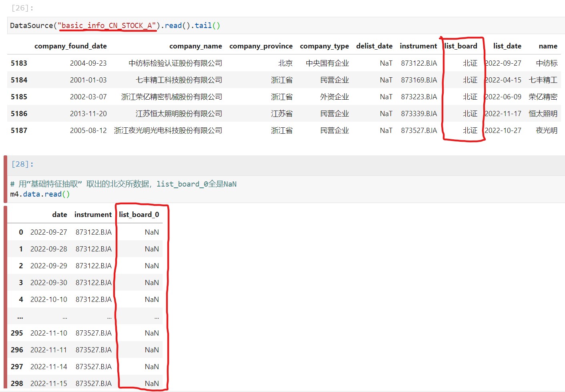The width and height of the screenshot is (565, 392).
Task: Click name cell 恒太照明
Action: [x=543, y=114]
